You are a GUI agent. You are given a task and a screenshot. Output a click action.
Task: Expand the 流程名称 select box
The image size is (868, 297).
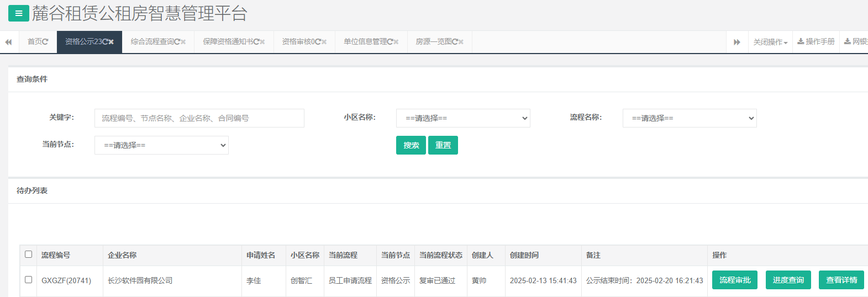pos(689,118)
